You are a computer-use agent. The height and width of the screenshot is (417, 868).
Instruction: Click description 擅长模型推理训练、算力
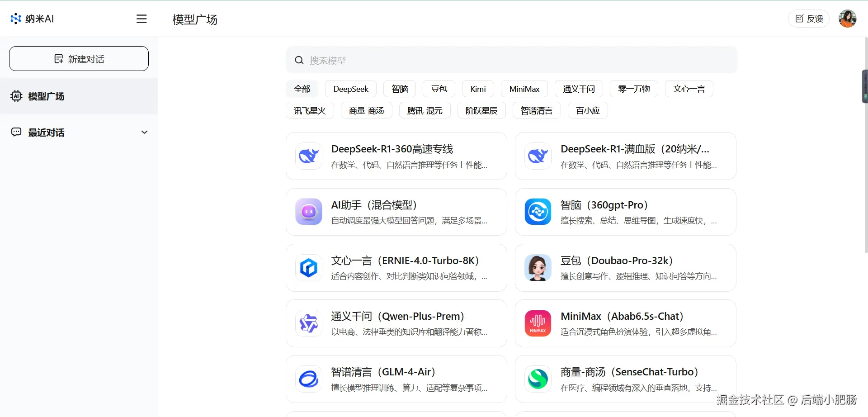tap(409, 388)
